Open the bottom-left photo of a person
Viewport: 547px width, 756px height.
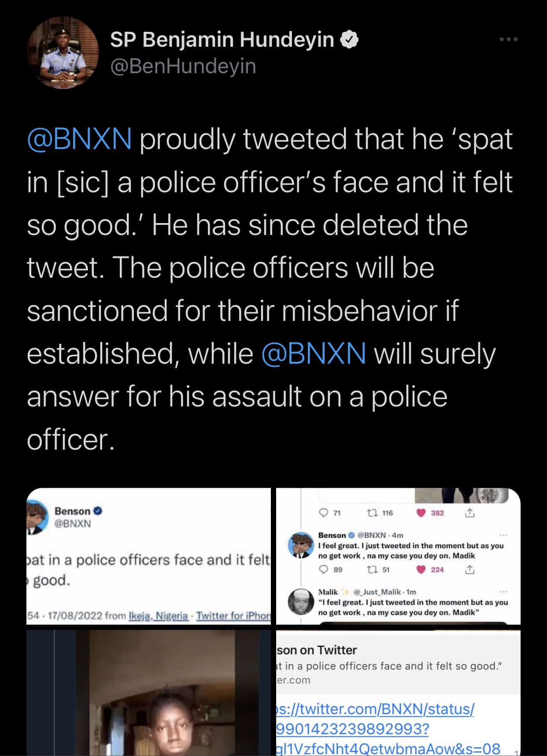click(148, 693)
